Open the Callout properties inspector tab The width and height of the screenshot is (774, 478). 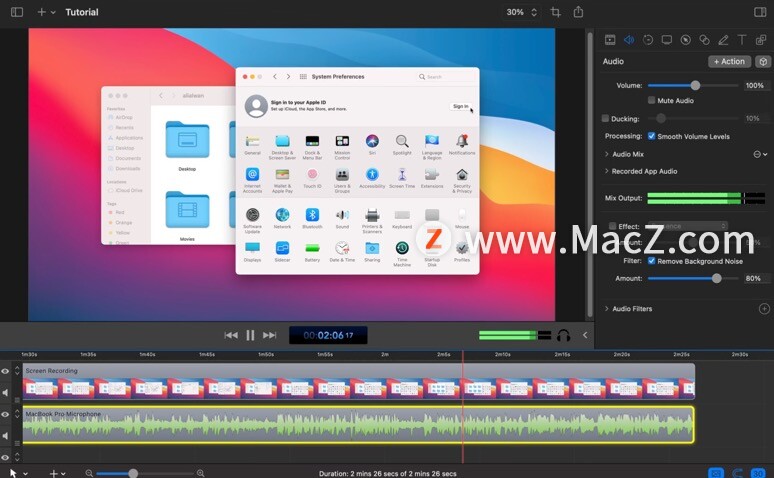pyautogui.click(x=685, y=40)
